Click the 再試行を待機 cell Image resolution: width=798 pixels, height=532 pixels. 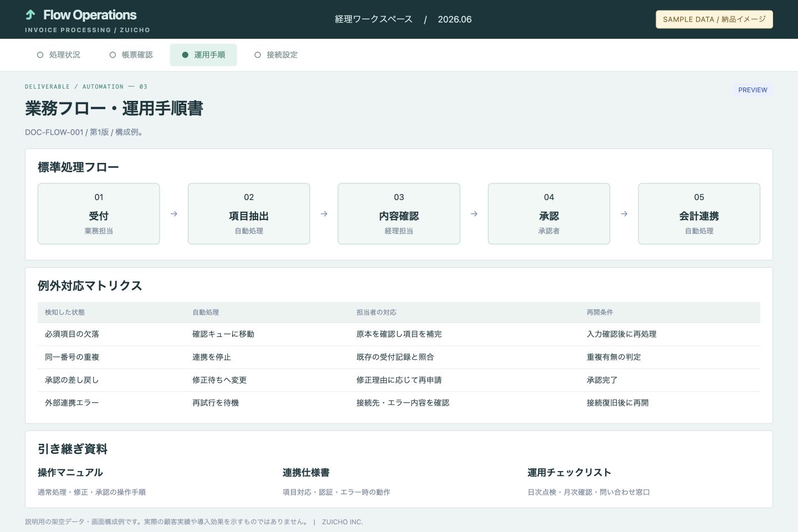click(216, 403)
